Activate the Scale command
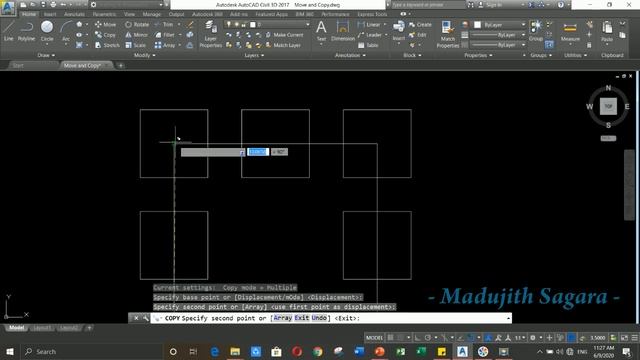Image resolution: width=640 pixels, height=360 pixels. [136, 45]
